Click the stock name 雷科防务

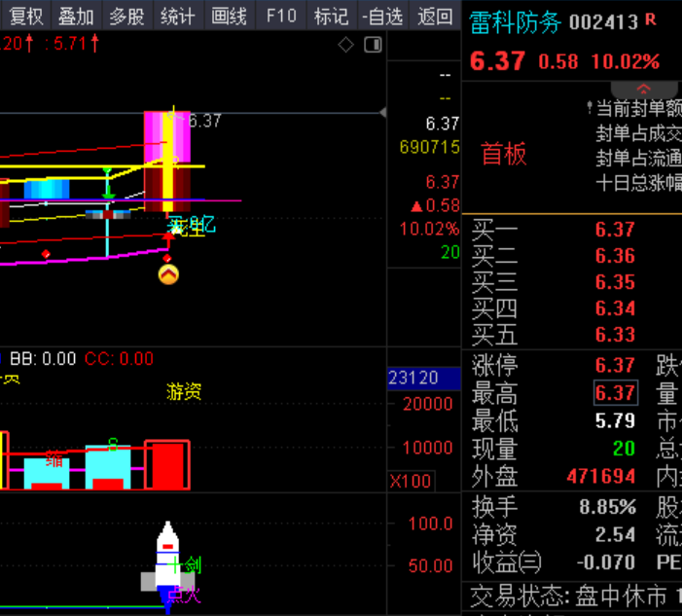pyautogui.click(x=515, y=21)
